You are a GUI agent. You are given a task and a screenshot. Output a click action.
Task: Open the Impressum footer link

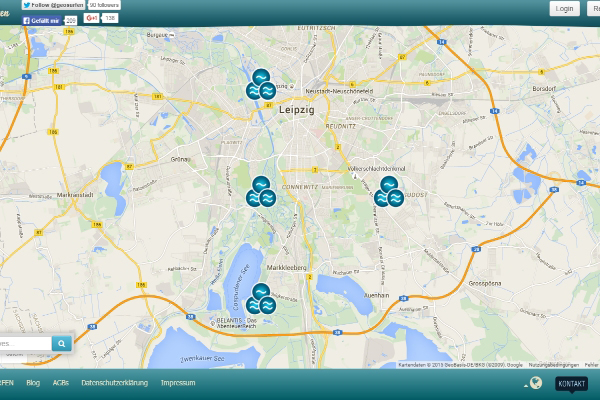[178, 383]
